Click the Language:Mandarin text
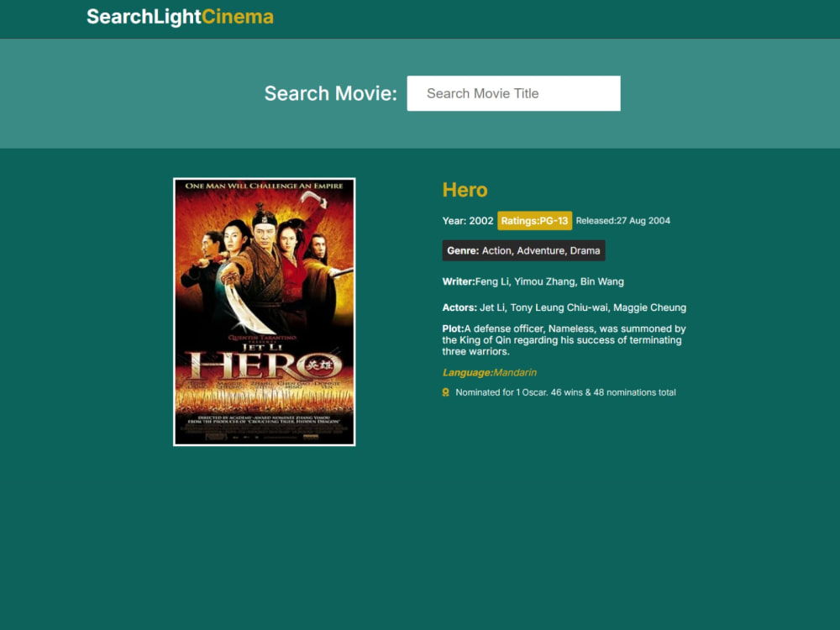840x630 pixels. tap(490, 372)
